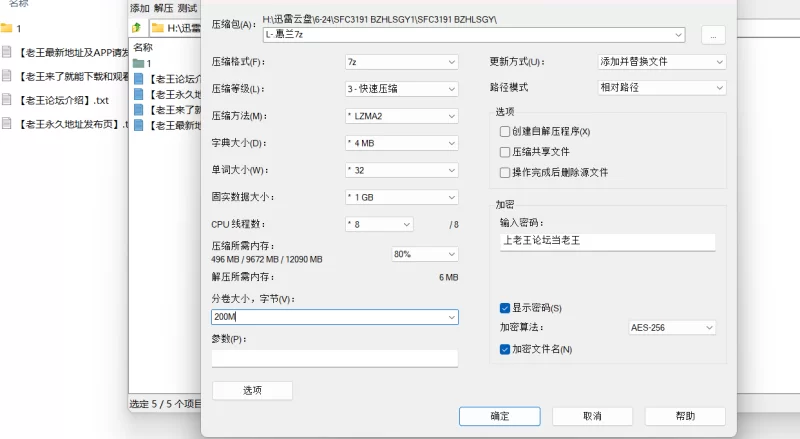Click the ... browse button for the archive path
This screenshot has height=439, width=800.
point(713,35)
